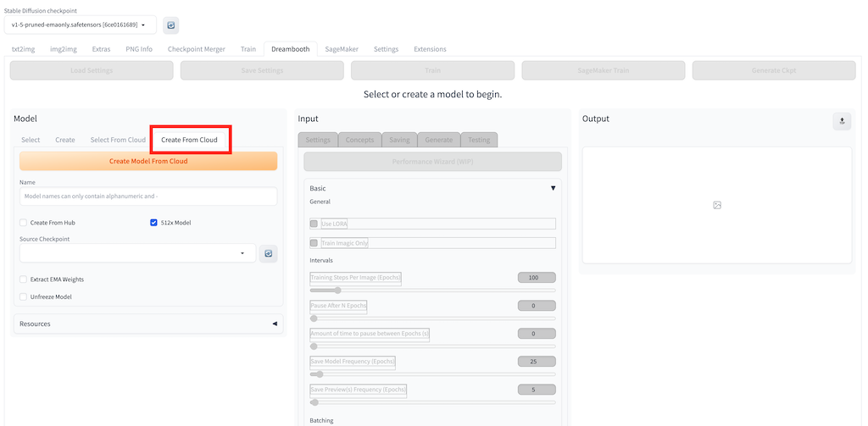The height and width of the screenshot is (426, 868).
Task: Open the SageMaker tab
Action: click(x=342, y=49)
